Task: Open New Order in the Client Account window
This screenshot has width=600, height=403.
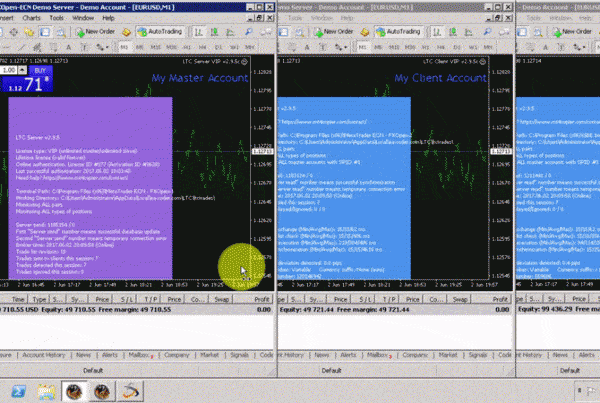Action: point(334,32)
